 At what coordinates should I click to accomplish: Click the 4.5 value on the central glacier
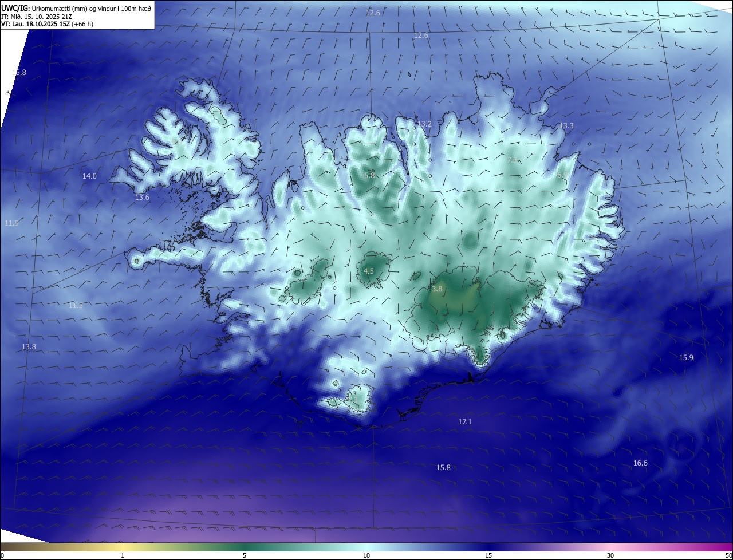369,271
